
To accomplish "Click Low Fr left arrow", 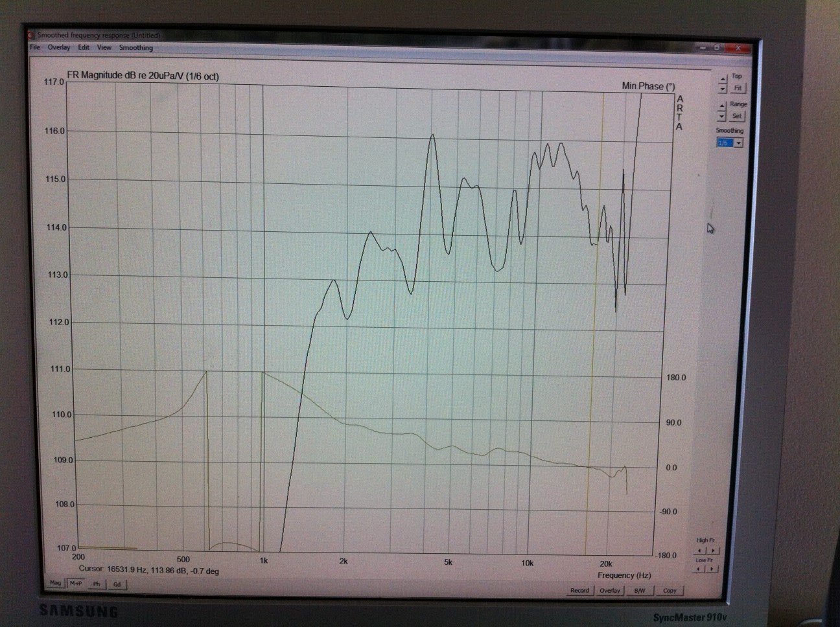I will 699,569.
